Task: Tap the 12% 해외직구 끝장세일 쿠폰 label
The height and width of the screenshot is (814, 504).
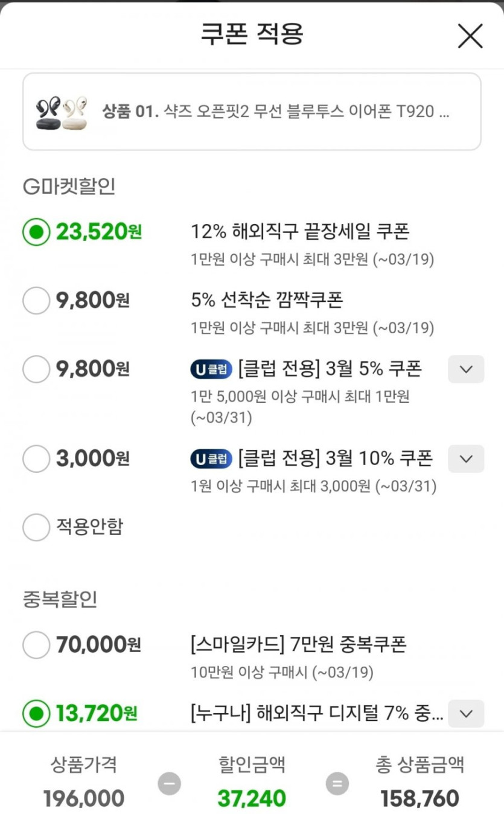Action: (300, 231)
